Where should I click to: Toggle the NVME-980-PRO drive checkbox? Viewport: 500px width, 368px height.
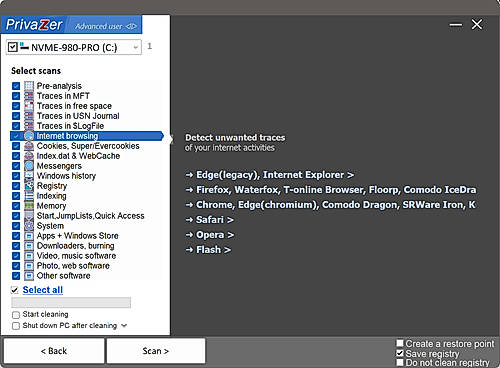(x=13, y=47)
